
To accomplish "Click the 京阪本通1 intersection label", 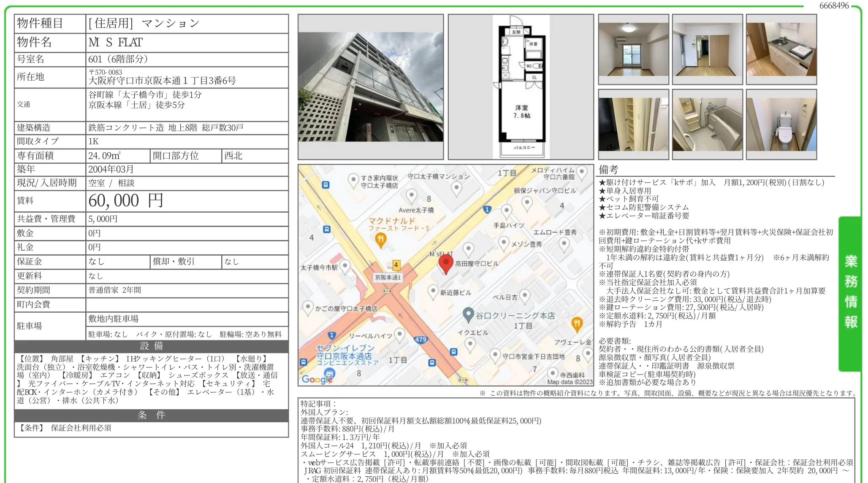I will point(388,277).
